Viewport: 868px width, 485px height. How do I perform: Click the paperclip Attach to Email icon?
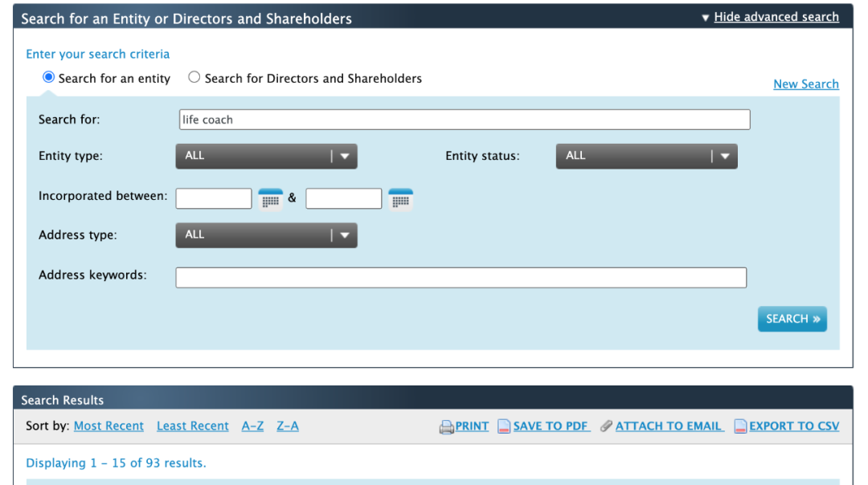606,426
